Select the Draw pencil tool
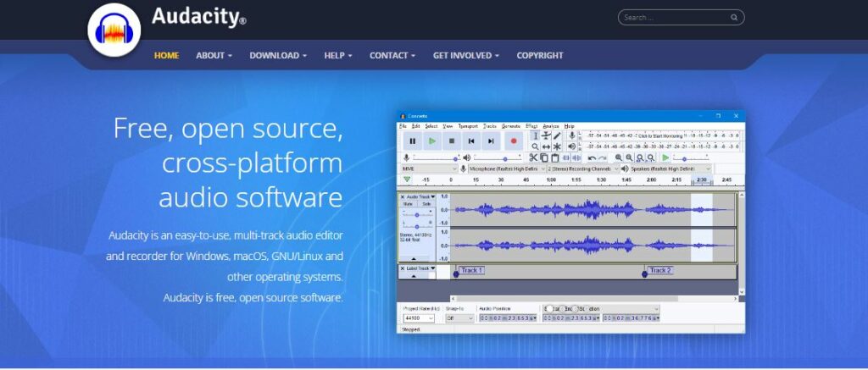868x370 pixels. [x=557, y=135]
